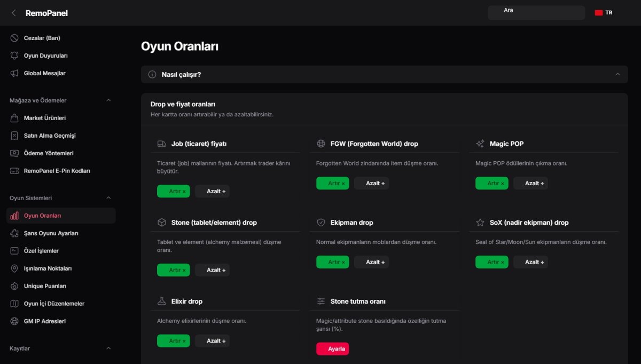Viewport: 641px width, 364px height.
Task: Click the truck icon of Job fiyatı card
Action: coord(162,144)
